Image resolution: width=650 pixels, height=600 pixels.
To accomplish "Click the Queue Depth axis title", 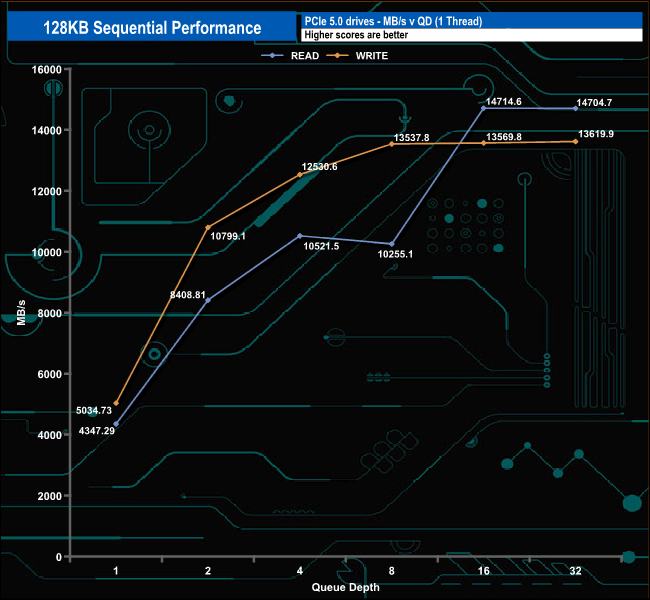I will click(x=345, y=587).
